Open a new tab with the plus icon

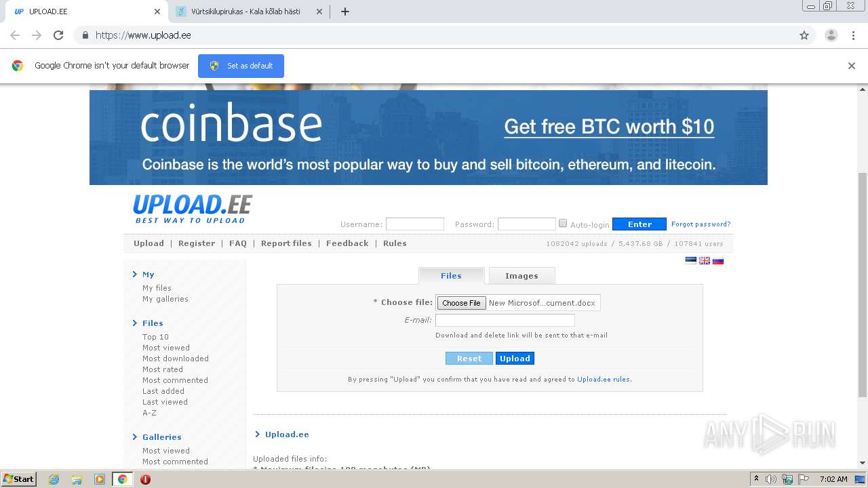[x=345, y=12]
